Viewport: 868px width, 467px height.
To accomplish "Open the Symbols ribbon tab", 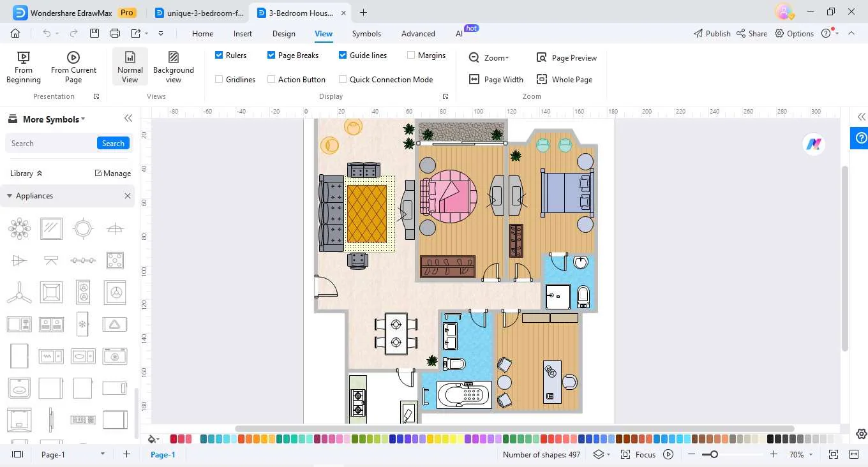I will point(366,34).
